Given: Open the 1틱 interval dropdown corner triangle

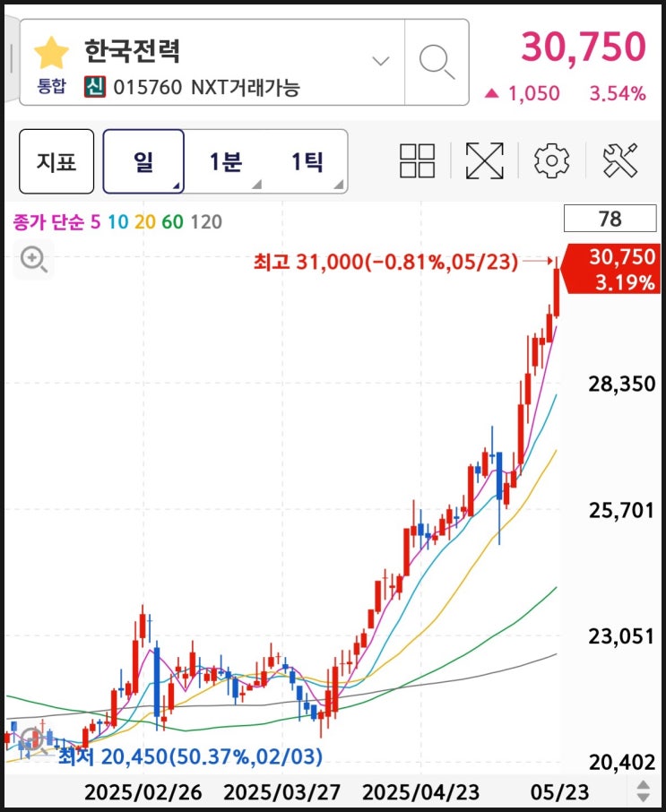Looking at the screenshot, I should [x=339, y=185].
